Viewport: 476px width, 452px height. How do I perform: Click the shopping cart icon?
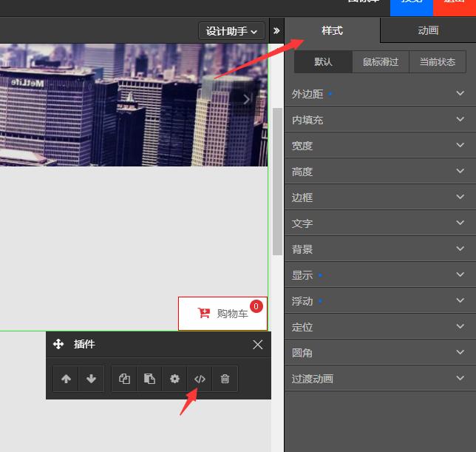(205, 313)
